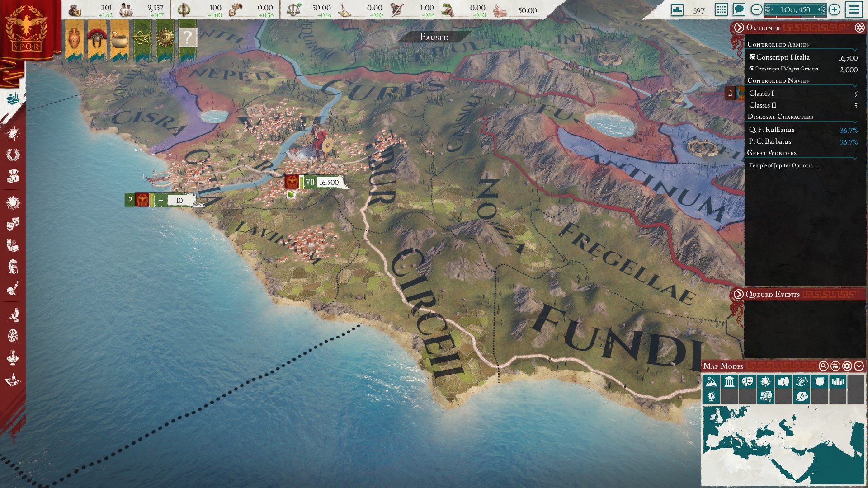Open the Mission standard banner menu
This screenshot has height=488, width=868.
(13, 134)
